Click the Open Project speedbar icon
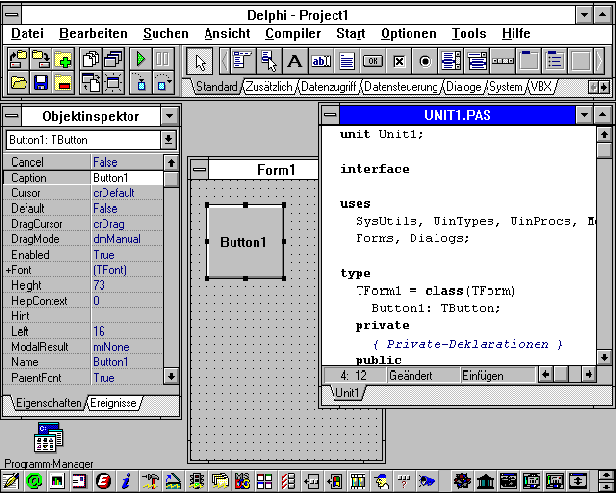This screenshot has height=493, width=616. 18,60
